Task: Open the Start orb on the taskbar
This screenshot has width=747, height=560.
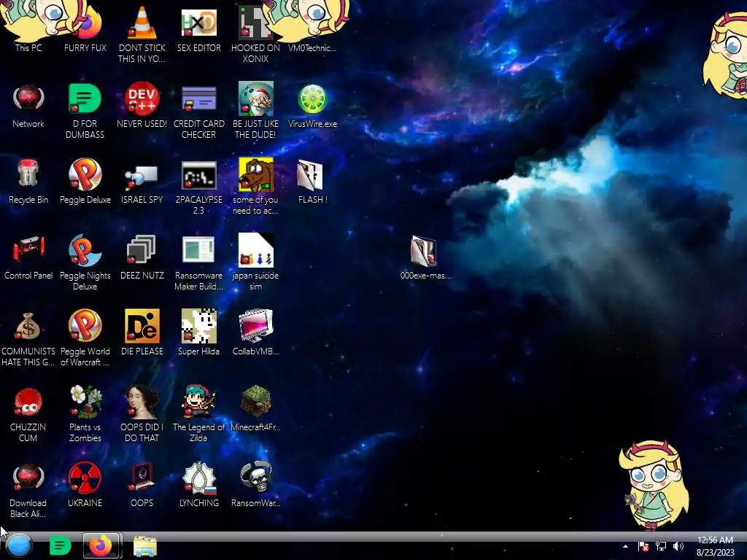Action: tap(19, 545)
